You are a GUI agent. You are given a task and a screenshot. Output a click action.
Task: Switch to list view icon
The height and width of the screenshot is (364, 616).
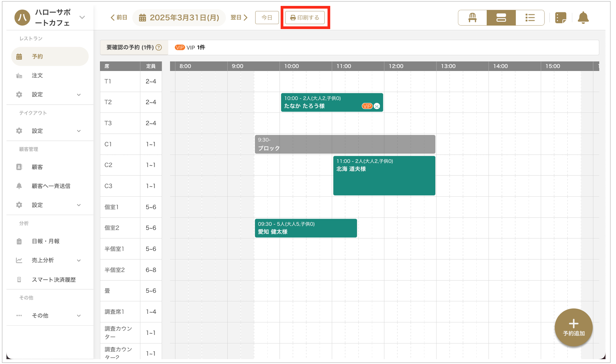pyautogui.click(x=530, y=18)
